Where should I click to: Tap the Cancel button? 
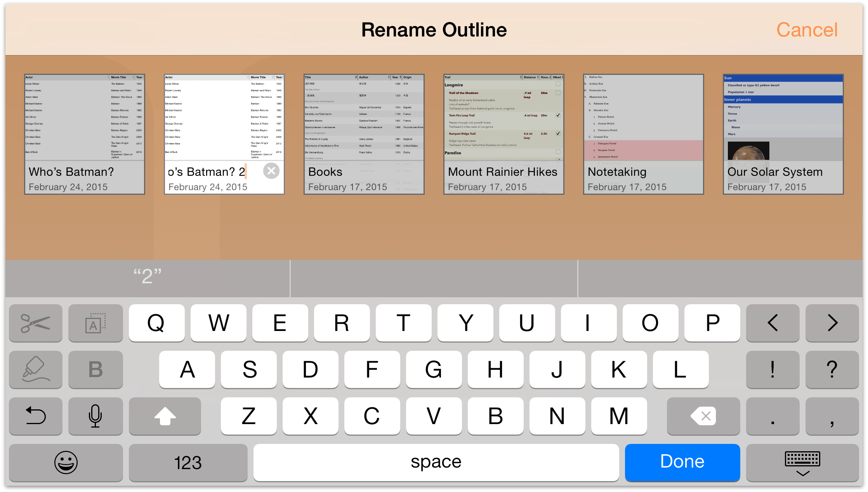807,30
